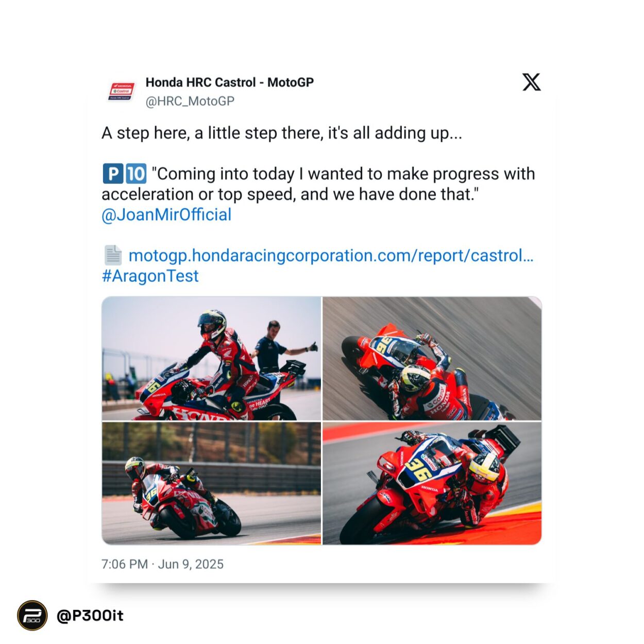
Task: Click the X logo icon
Action: click(x=531, y=82)
